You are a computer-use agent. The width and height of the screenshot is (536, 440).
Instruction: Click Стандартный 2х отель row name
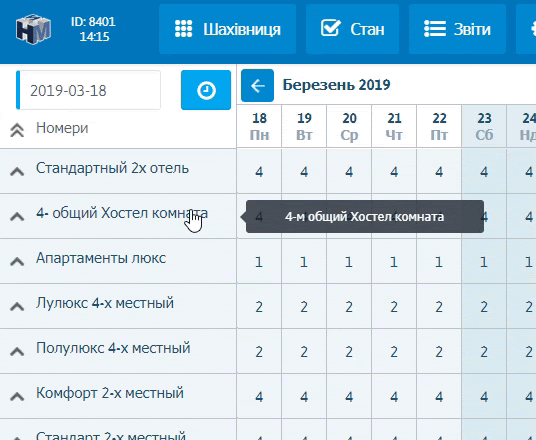pyautogui.click(x=112, y=168)
